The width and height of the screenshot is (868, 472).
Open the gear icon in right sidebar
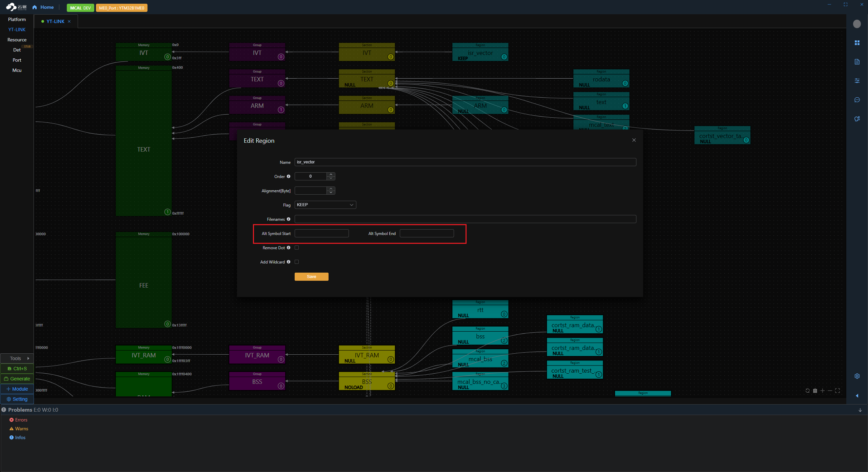(857, 376)
